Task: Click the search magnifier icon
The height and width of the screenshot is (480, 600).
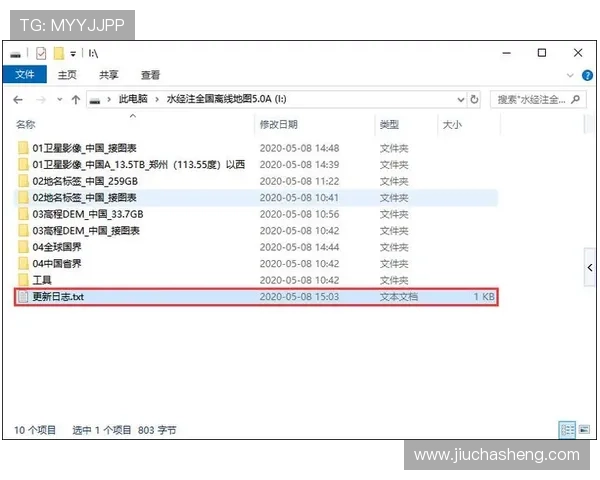Action: (x=575, y=100)
